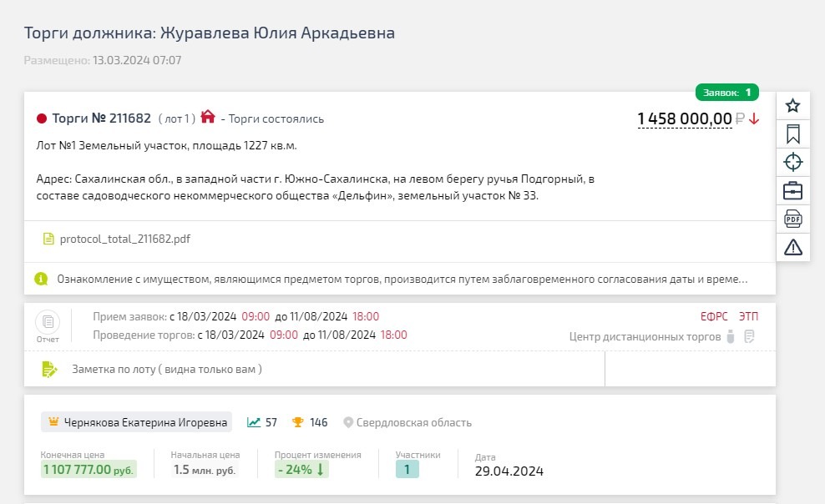Click the Лот №1 Земельный участок description
The width and height of the screenshot is (825, 504).
[166, 145]
